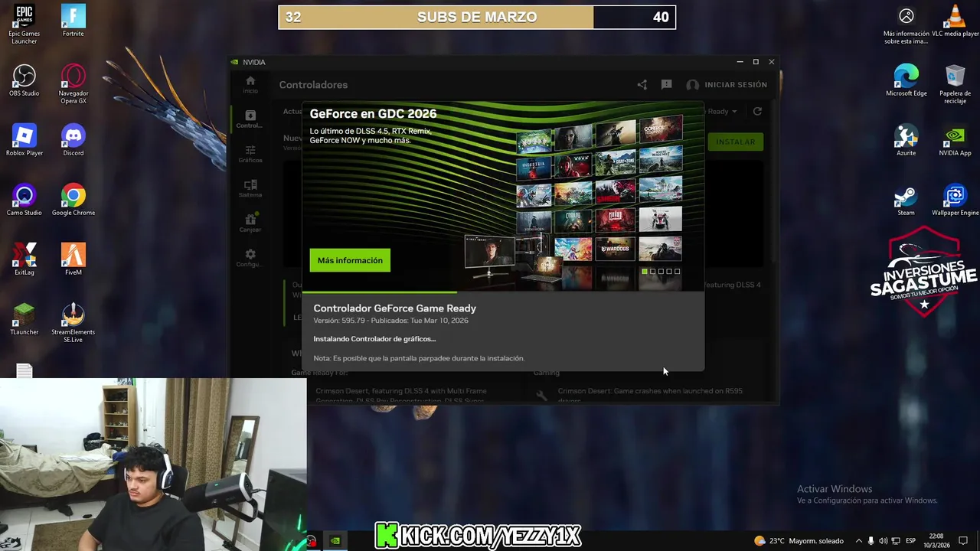Open NVIDIA App desktop icon
The width and height of the screenshot is (980, 551).
click(x=955, y=140)
